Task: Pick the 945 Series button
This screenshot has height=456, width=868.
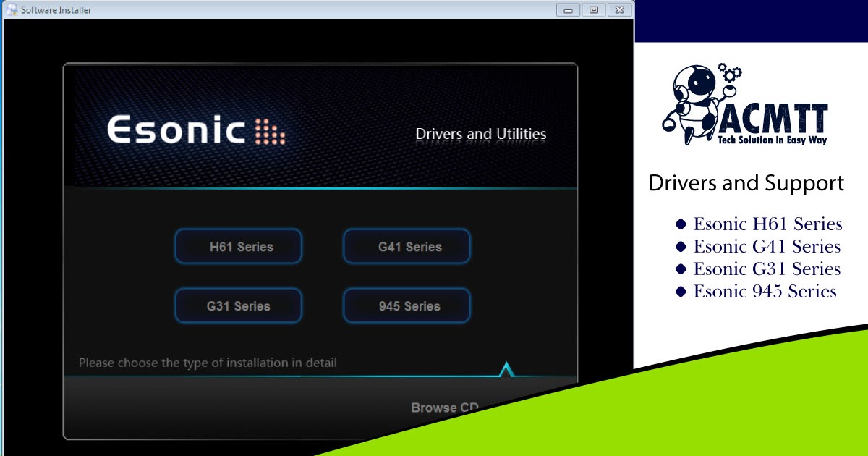Action: [x=407, y=306]
